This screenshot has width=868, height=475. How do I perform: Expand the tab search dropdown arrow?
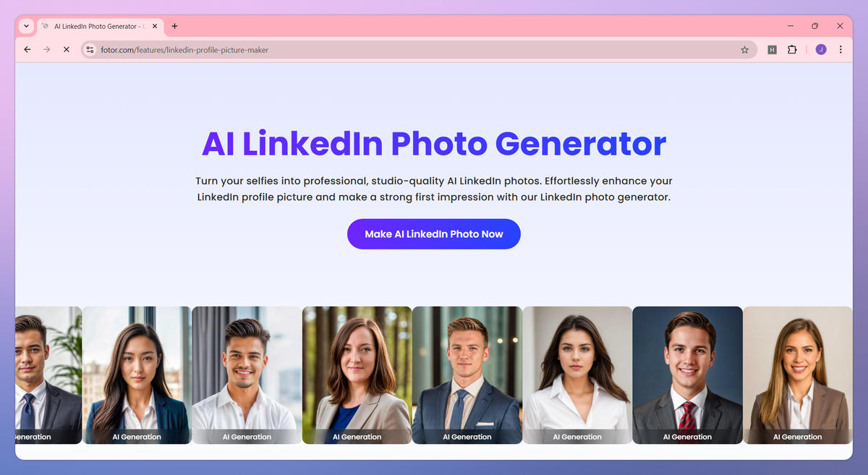click(x=27, y=26)
